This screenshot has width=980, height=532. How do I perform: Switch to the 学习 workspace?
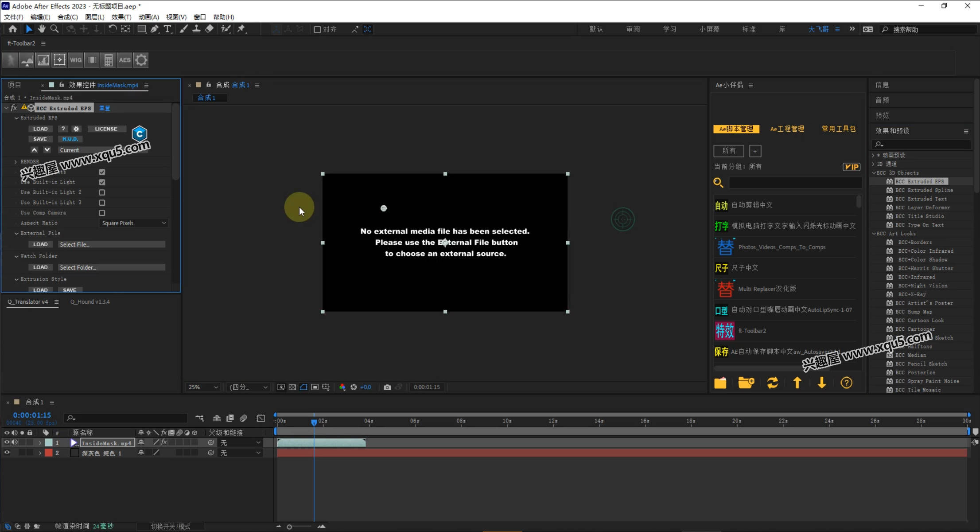pos(669,29)
